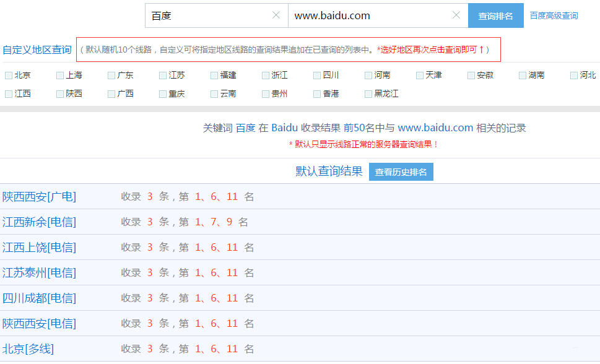600x364 pixels.
Task: Focus the keyword input containing 百度
Action: [209, 15]
